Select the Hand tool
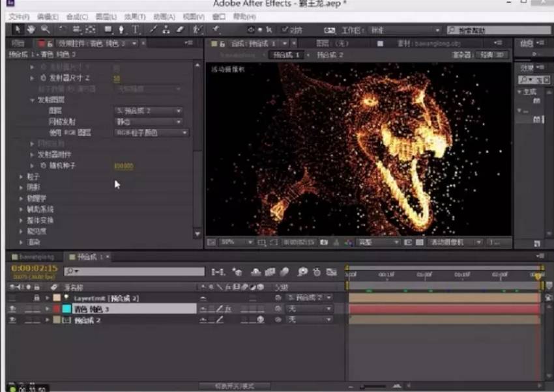Image resolution: width=554 pixels, height=392 pixels. (30, 29)
